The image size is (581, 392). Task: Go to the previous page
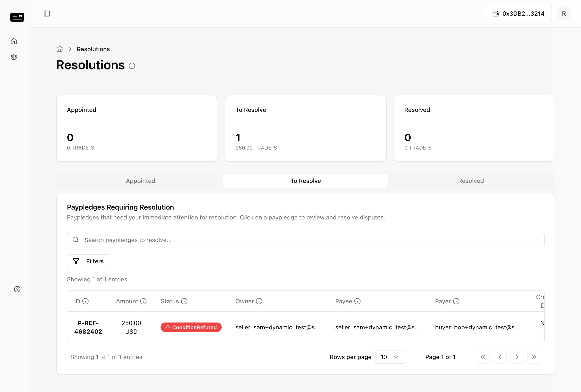pyautogui.click(x=500, y=357)
